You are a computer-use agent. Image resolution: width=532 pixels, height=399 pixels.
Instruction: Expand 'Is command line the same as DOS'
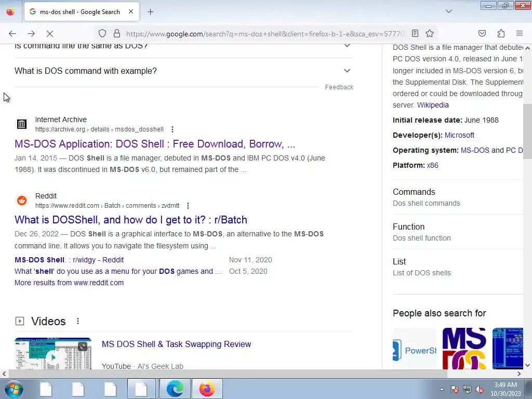click(183, 46)
